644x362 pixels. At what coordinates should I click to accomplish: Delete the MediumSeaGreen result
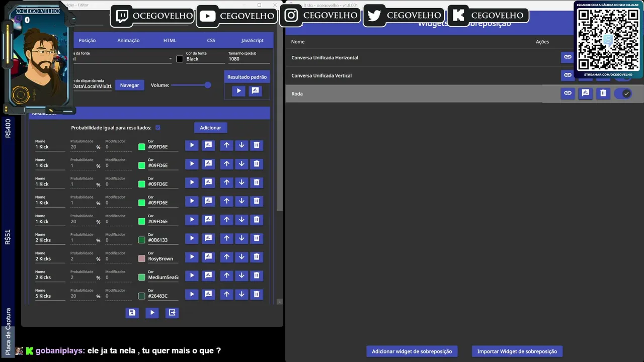[x=257, y=276]
